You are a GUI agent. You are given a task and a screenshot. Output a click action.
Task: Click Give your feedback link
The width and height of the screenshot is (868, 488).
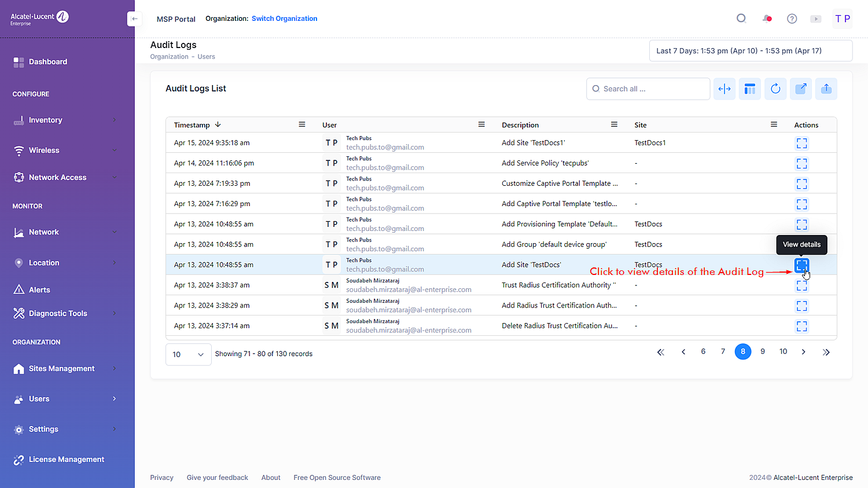pyautogui.click(x=217, y=478)
